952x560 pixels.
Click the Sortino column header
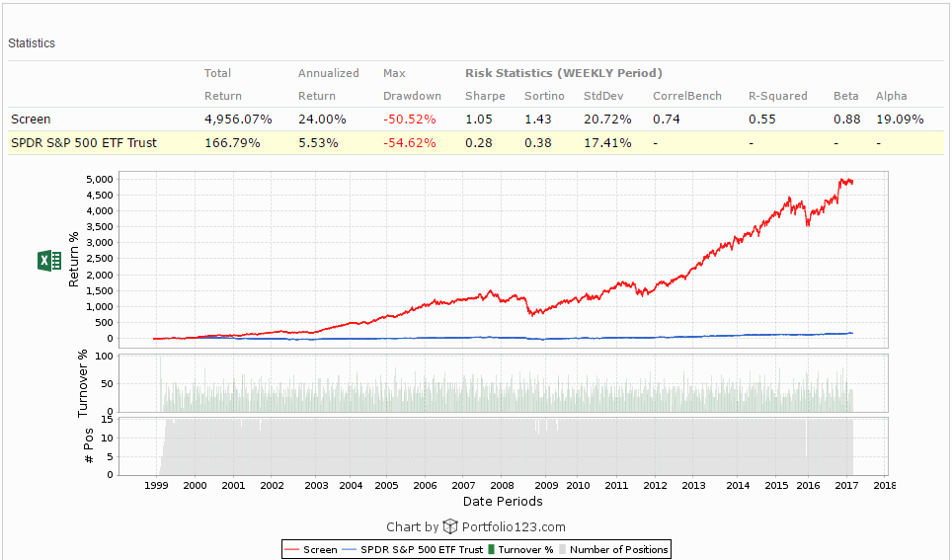pyautogui.click(x=544, y=96)
